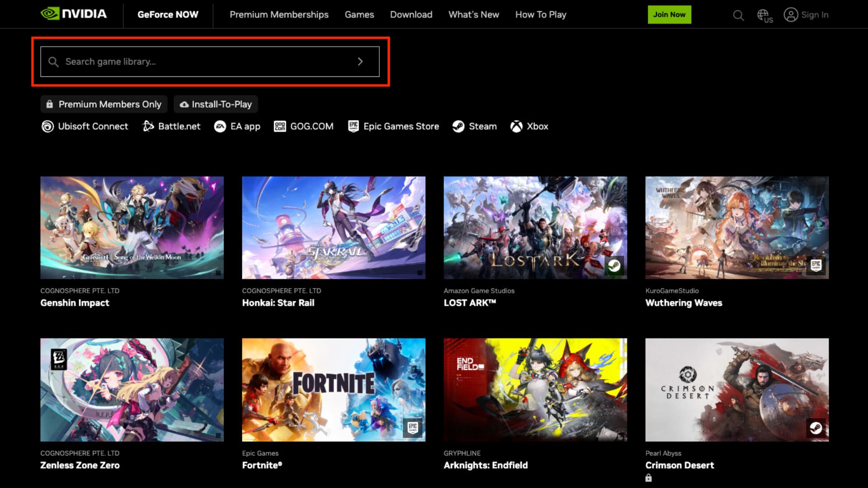
Task: Open the Arknights: Endfield title link
Action: [486, 465]
